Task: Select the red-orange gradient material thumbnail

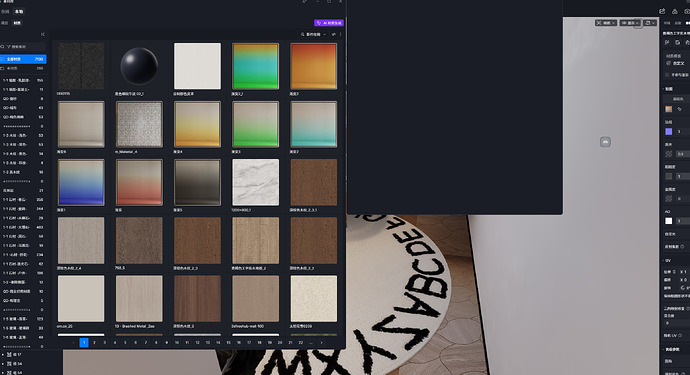Action: (x=313, y=66)
